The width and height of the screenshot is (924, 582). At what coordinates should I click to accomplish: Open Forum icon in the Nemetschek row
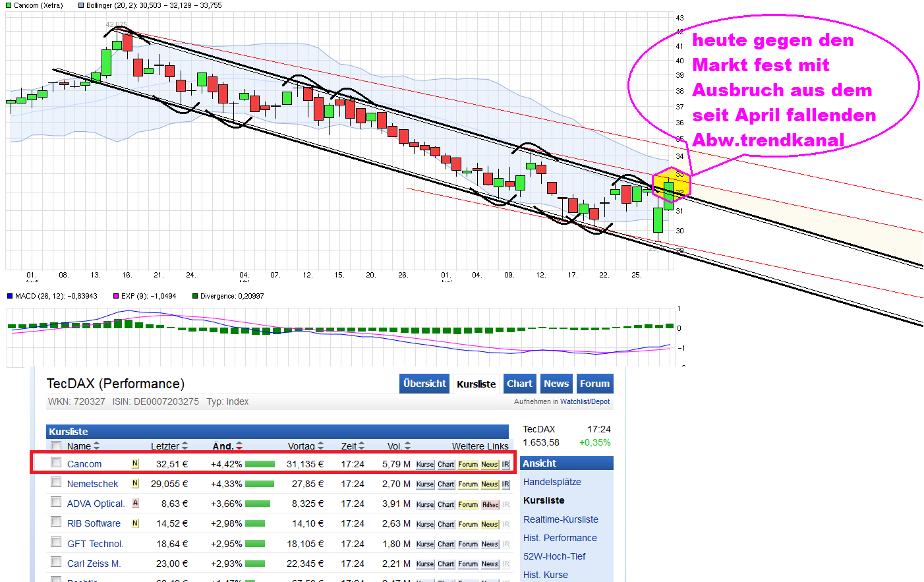click(468, 484)
